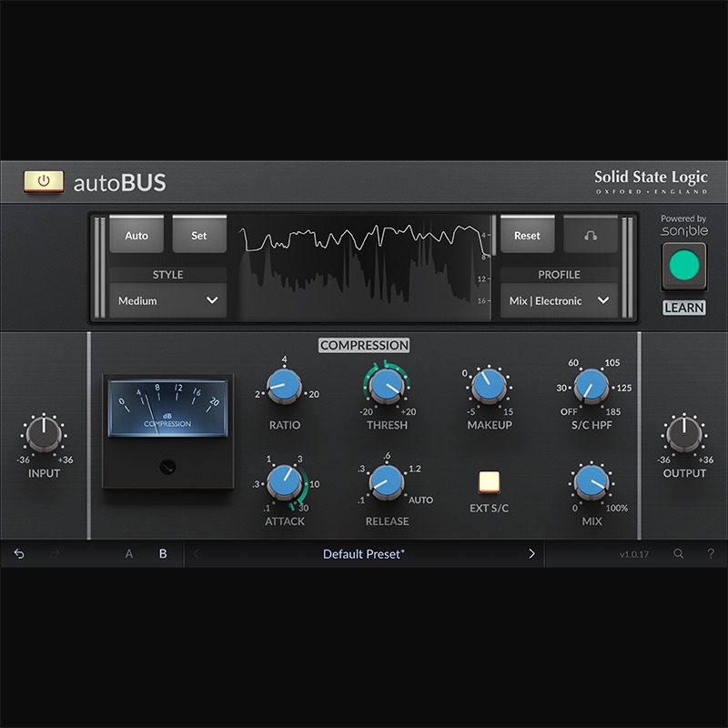Click the THRESH knob
The image size is (728, 728).
tap(387, 386)
